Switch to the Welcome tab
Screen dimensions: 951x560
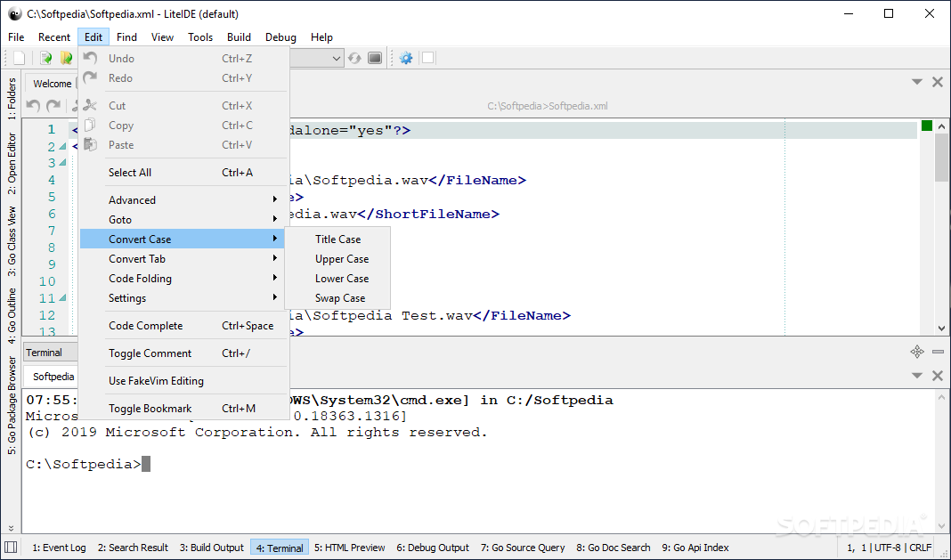pyautogui.click(x=53, y=84)
